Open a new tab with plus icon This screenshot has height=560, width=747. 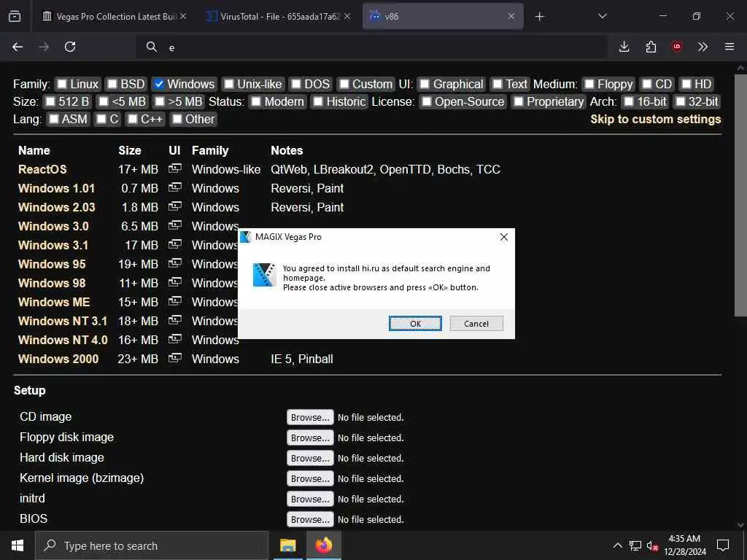coord(539,17)
